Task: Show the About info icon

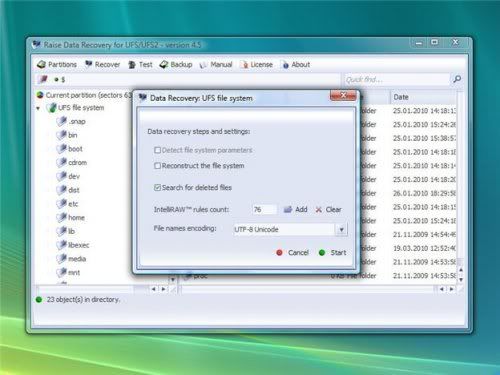Action: 285,65
